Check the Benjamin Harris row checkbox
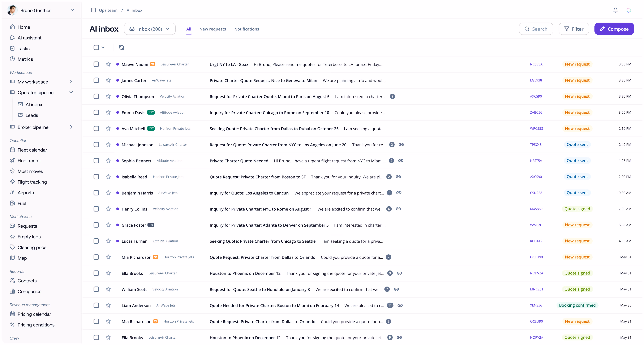The height and width of the screenshot is (345, 644). 96,193
